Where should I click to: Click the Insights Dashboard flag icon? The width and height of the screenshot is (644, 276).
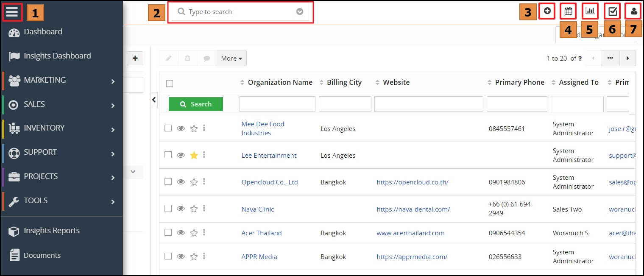(x=14, y=56)
